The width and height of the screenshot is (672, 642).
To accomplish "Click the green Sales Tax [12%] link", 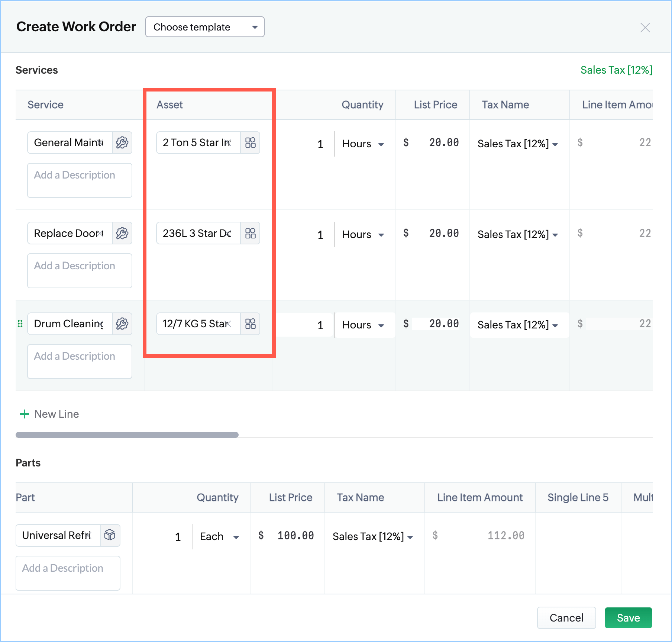I will 616,70.
